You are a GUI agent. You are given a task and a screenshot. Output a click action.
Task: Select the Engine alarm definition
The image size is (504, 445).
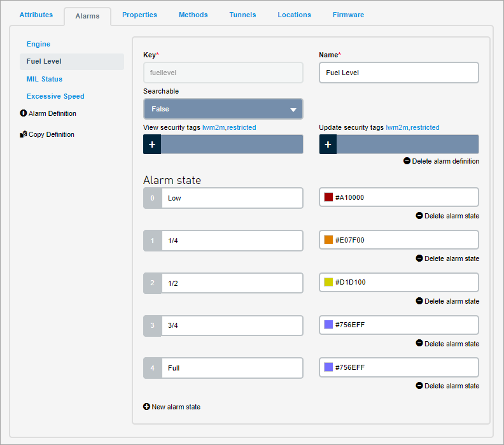[38, 44]
